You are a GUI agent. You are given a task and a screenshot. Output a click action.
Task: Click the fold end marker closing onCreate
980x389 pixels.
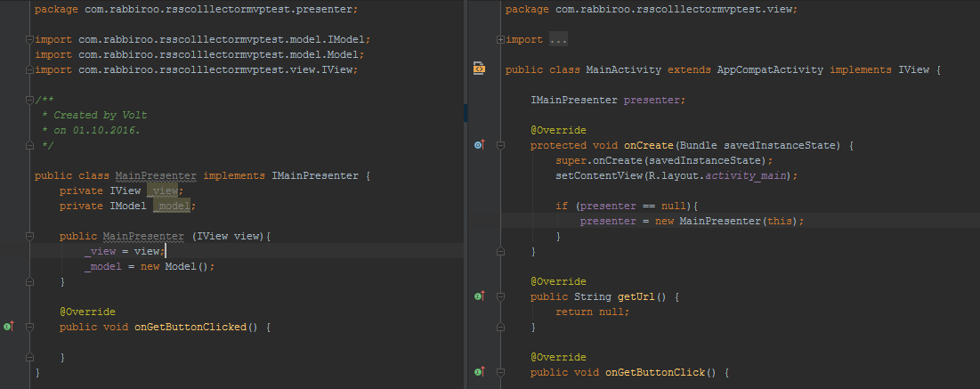click(500, 251)
